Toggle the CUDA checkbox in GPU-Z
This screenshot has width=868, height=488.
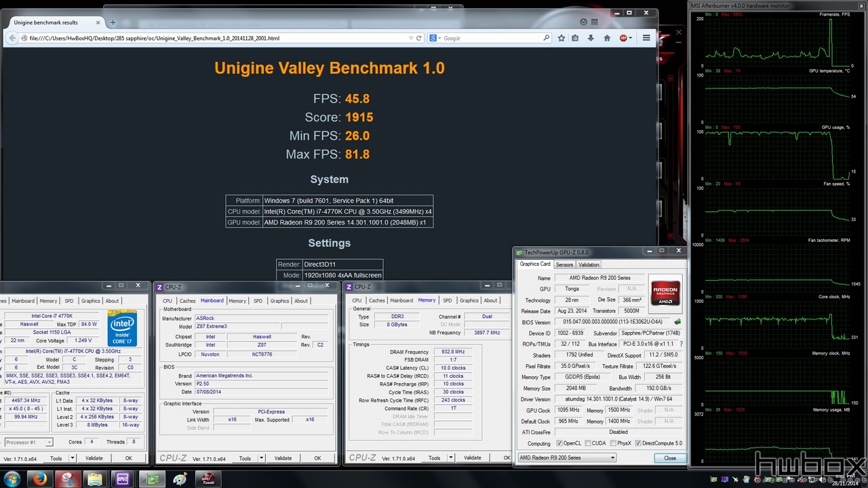pyautogui.click(x=587, y=443)
